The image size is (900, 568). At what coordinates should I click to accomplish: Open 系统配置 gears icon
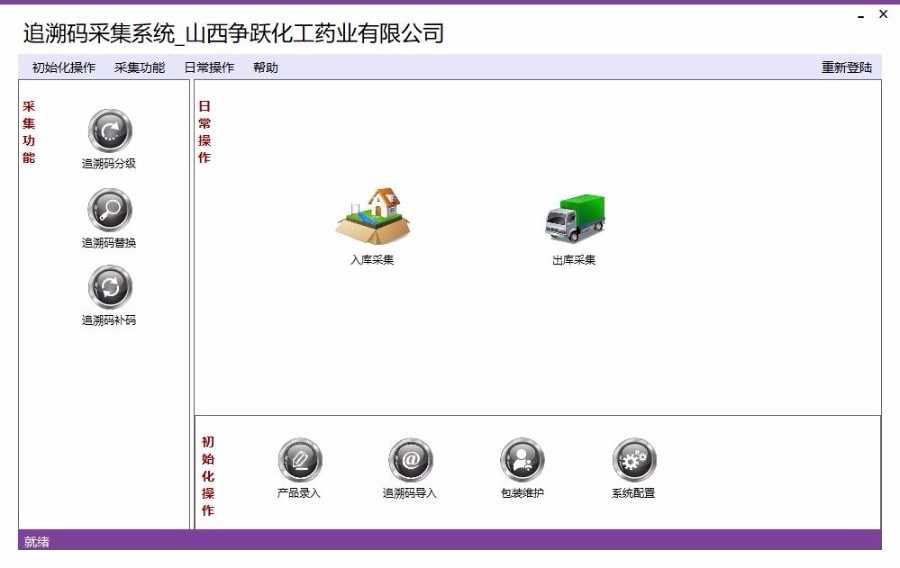tap(634, 460)
